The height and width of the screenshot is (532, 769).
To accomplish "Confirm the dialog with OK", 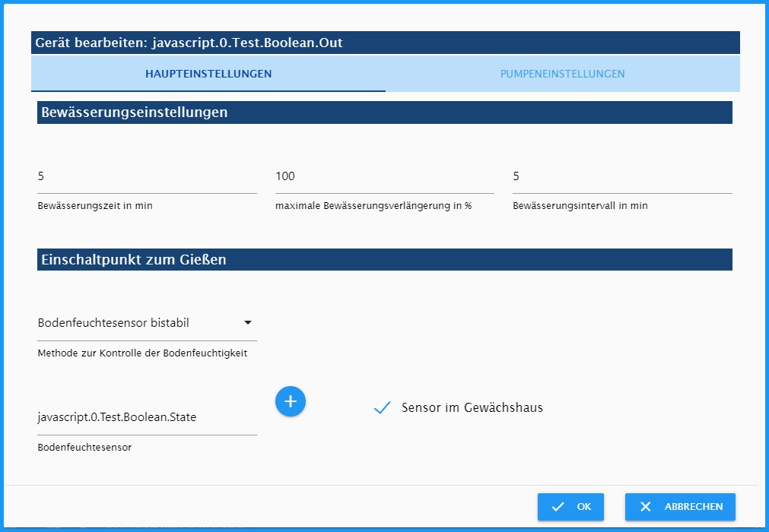I will 570,506.
